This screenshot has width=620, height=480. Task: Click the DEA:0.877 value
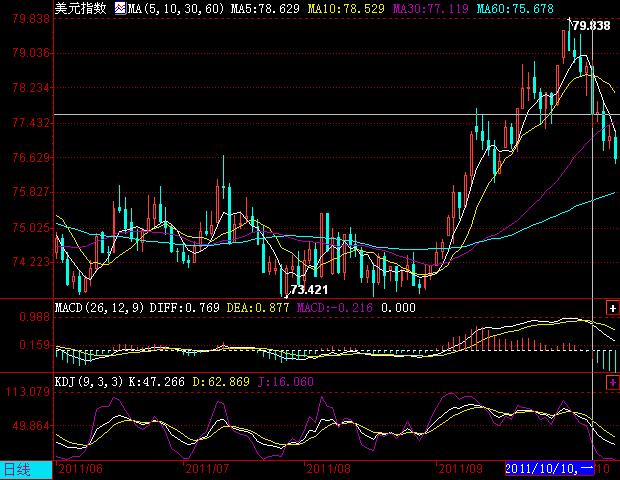tap(258, 308)
